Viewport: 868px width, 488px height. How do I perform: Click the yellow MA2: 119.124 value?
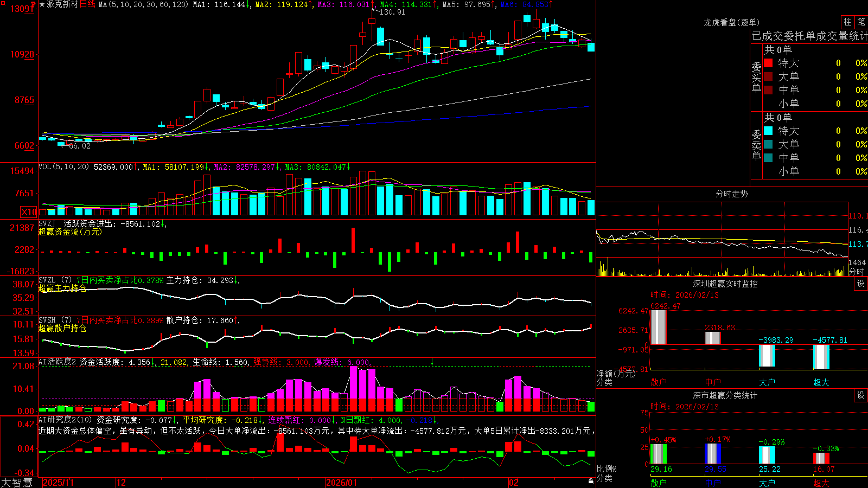tap(282, 4)
